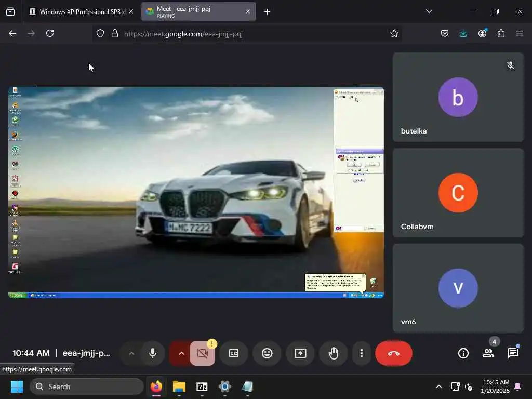Select the Collabvm participant tile
532x399 pixels.
point(458,193)
